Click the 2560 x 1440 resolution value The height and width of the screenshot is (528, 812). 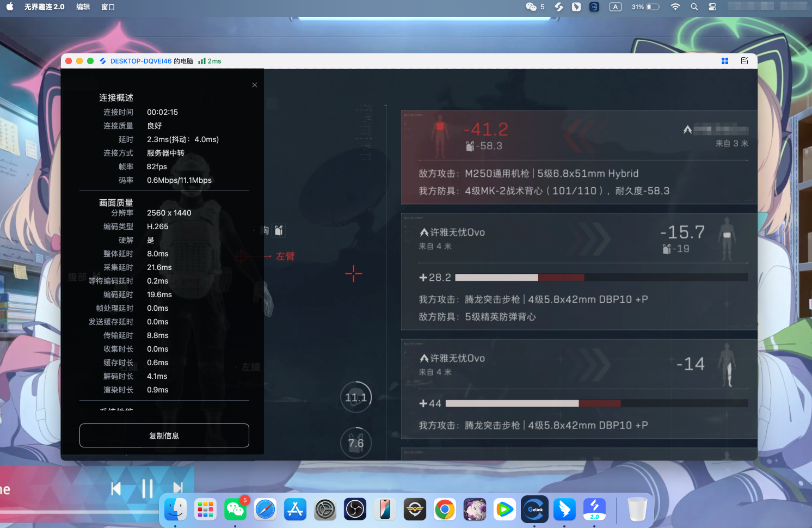169,213
